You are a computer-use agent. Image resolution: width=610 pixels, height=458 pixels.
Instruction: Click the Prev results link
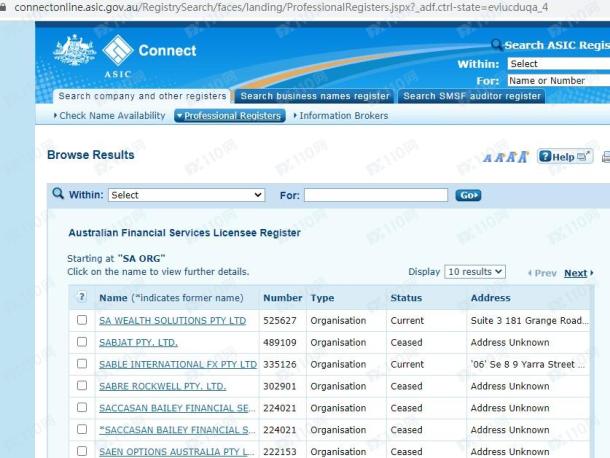point(542,273)
